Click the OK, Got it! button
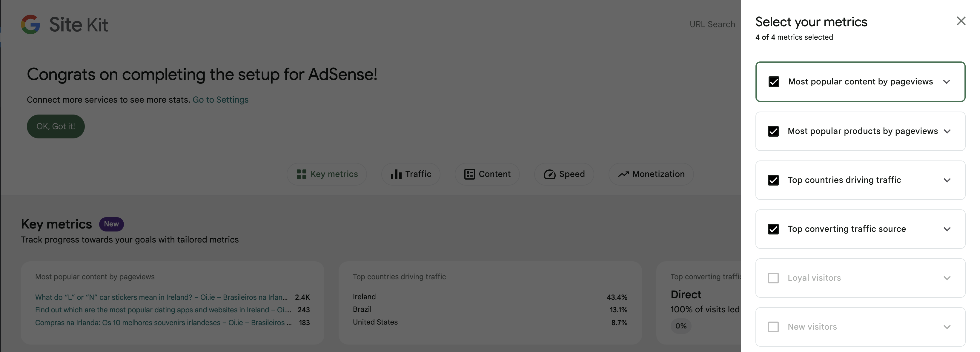The height and width of the screenshot is (352, 980). coord(56,126)
